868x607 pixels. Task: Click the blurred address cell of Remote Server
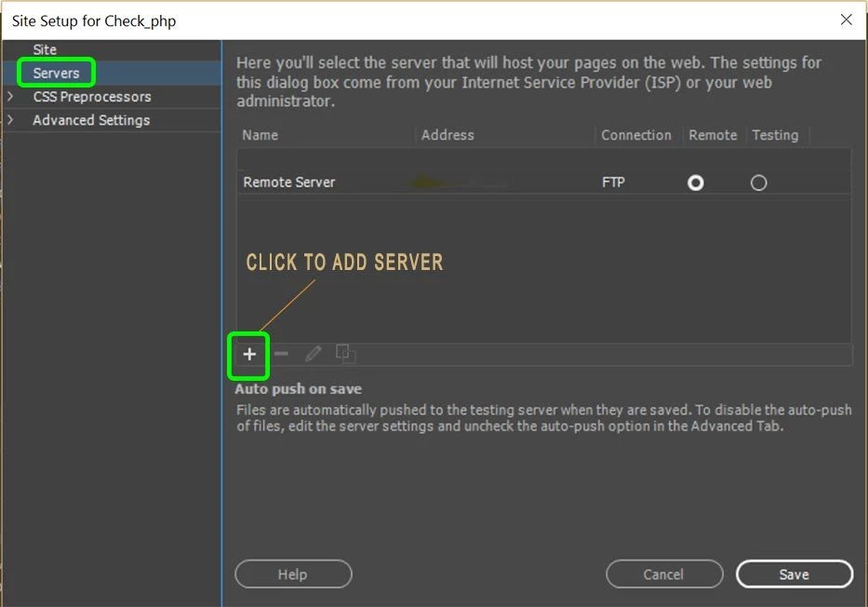tap(460, 182)
